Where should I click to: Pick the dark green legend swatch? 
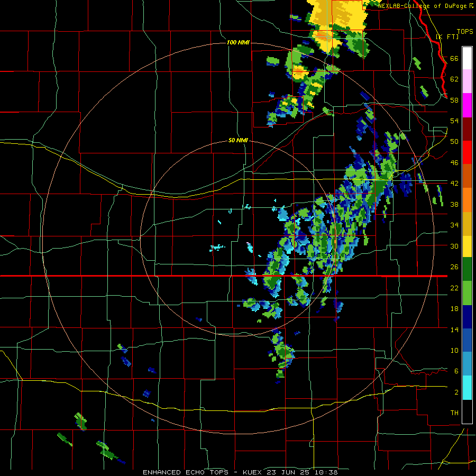[467, 269]
